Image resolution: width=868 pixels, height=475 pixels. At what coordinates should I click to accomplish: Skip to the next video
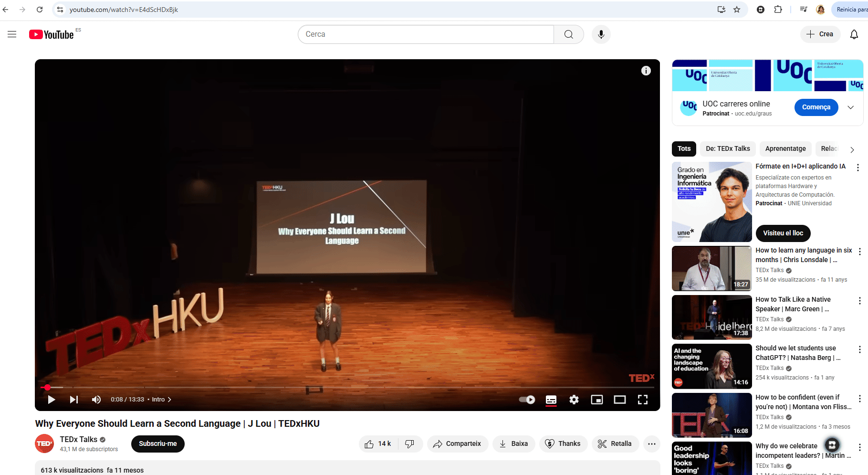[74, 400]
